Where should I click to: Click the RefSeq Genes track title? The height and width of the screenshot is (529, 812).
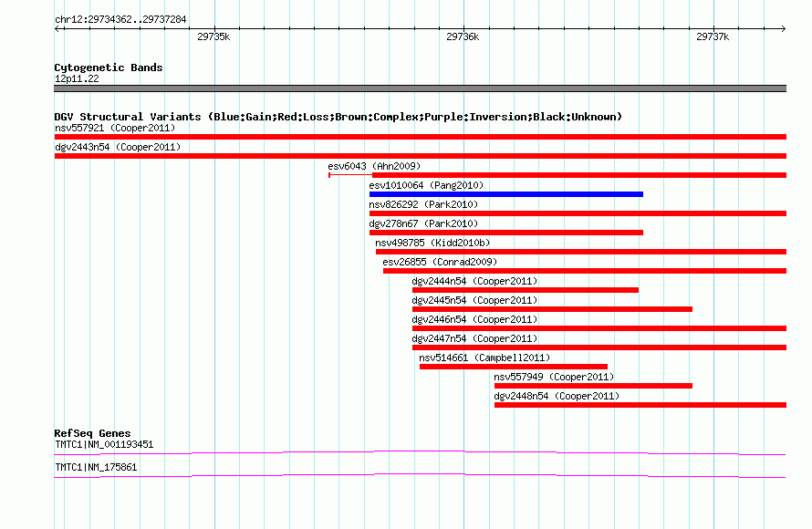point(92,433)
